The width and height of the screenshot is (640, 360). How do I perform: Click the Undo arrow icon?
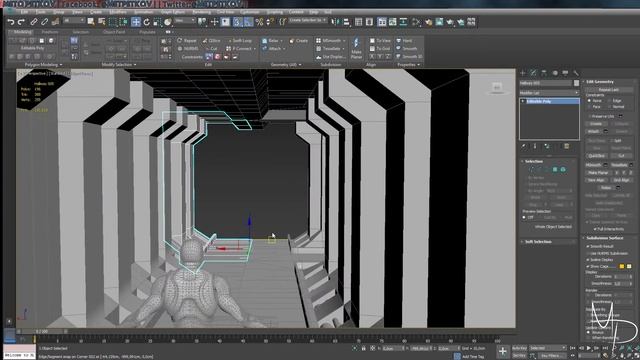[11, 22]
